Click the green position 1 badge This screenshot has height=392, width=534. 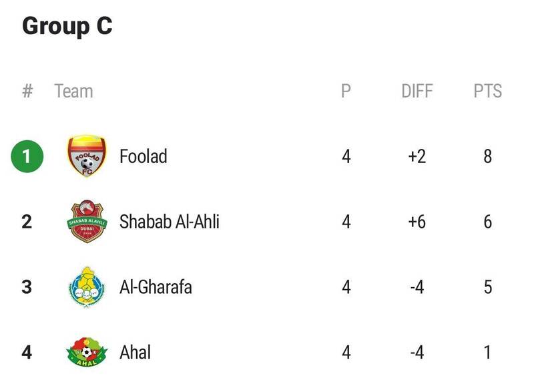(27, 156)
